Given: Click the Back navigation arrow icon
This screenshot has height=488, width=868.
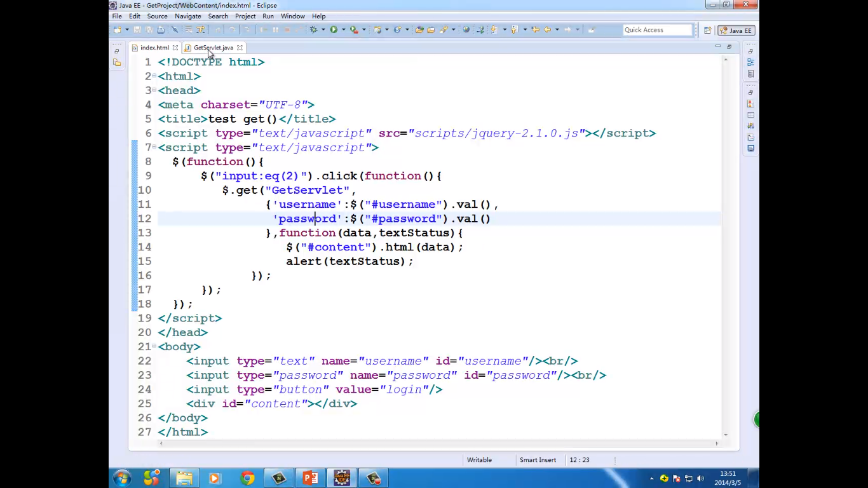Looking at the screenshot, I should (548, 30).
